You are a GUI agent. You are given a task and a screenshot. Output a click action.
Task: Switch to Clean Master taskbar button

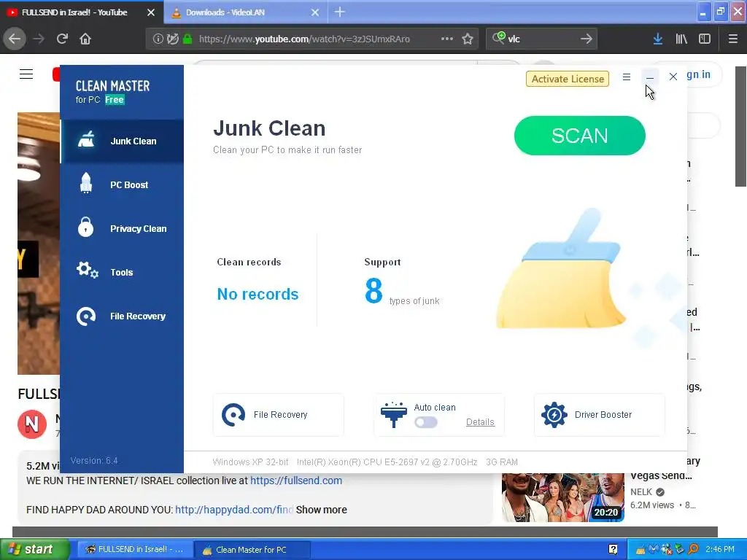252,550
